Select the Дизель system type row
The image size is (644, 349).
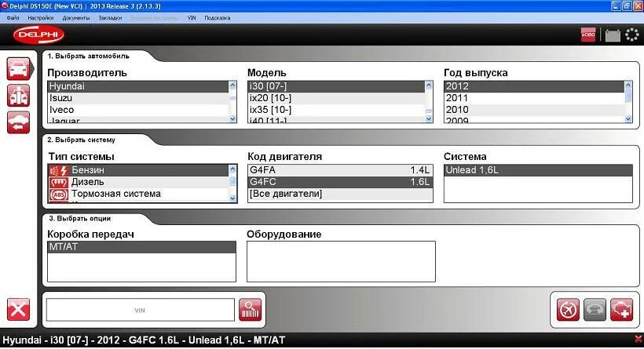(138, 182)
